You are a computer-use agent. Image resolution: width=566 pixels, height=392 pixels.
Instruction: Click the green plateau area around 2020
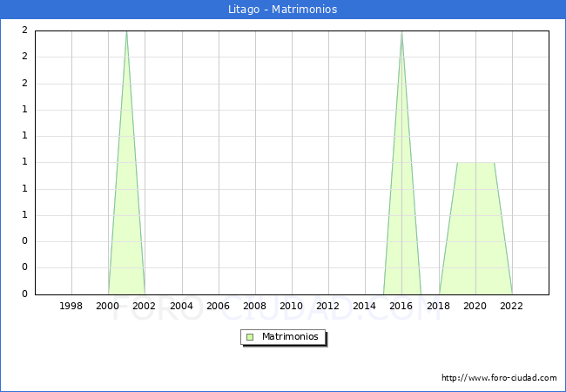pos(475,226)
